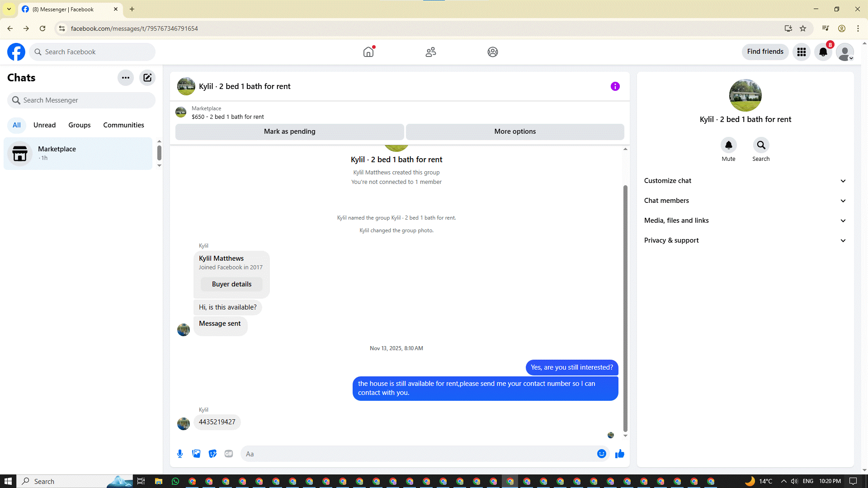This screenshot has width=868, height=488.
Task: Open Task View on the taskbar
Action: [141, 481]
